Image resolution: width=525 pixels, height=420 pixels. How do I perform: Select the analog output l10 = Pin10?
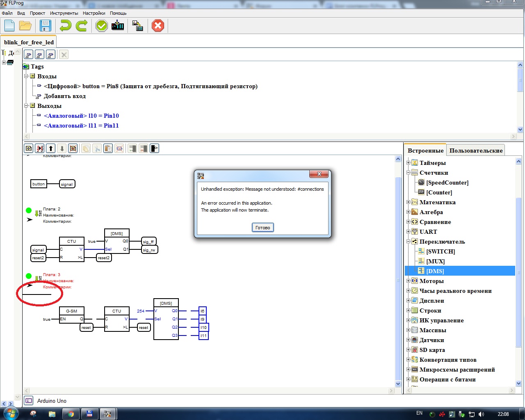point(81,116)
